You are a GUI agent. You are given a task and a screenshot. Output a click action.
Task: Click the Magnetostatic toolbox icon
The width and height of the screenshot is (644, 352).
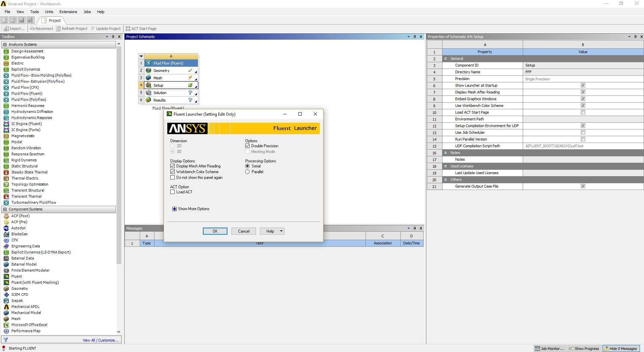point(6,136)
